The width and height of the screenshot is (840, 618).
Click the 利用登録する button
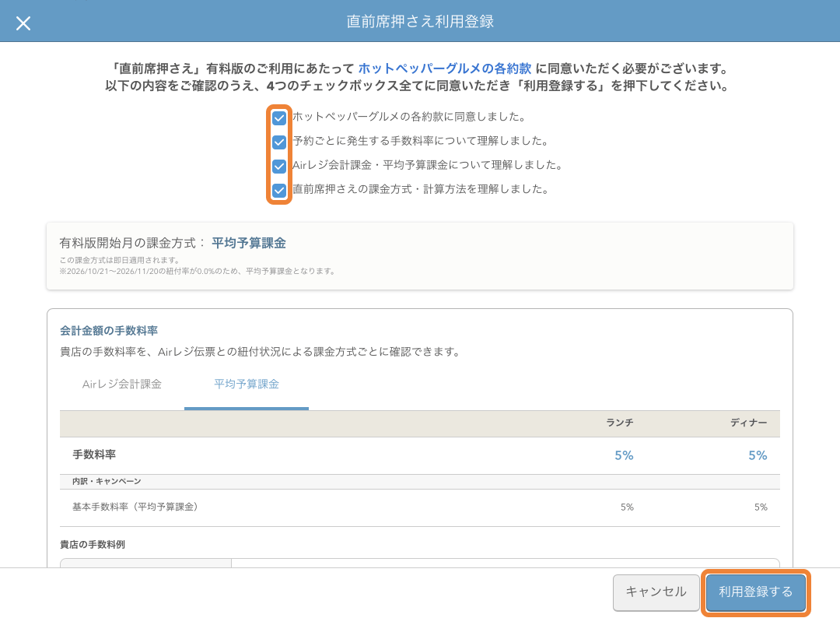coord(756,592)
